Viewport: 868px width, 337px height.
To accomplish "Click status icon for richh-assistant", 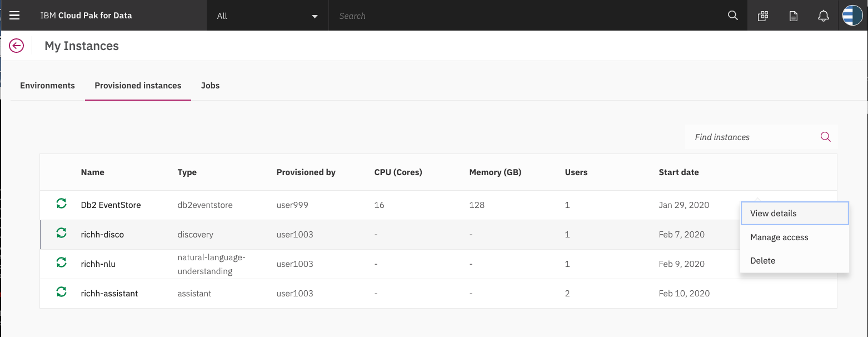I will click(62, 293).
